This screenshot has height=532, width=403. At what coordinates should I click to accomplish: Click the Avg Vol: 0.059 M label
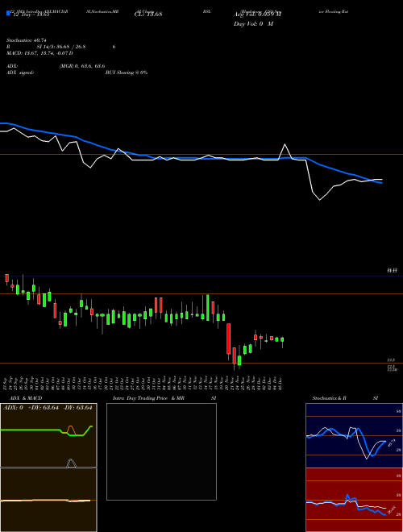tap(257, 15)
